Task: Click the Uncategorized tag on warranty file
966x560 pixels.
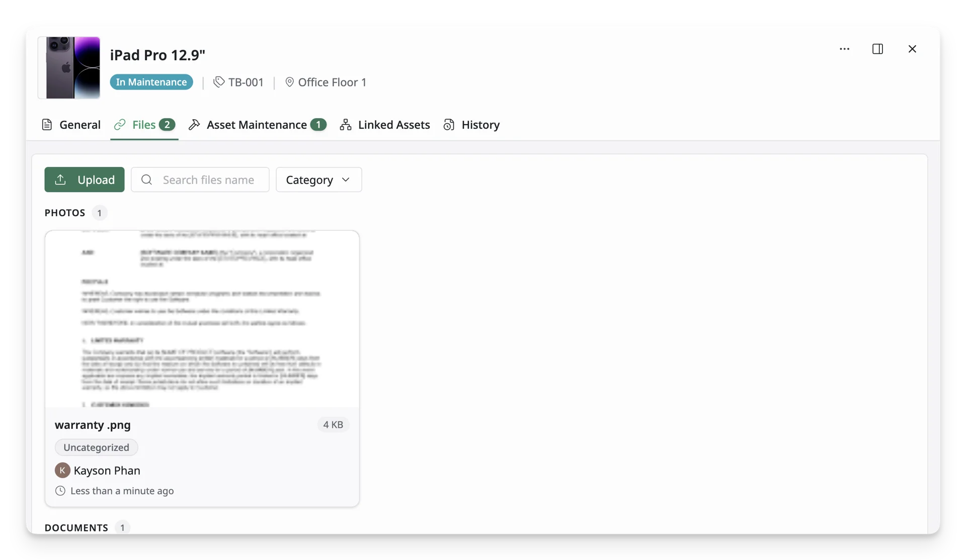Action: coord(96,447)
